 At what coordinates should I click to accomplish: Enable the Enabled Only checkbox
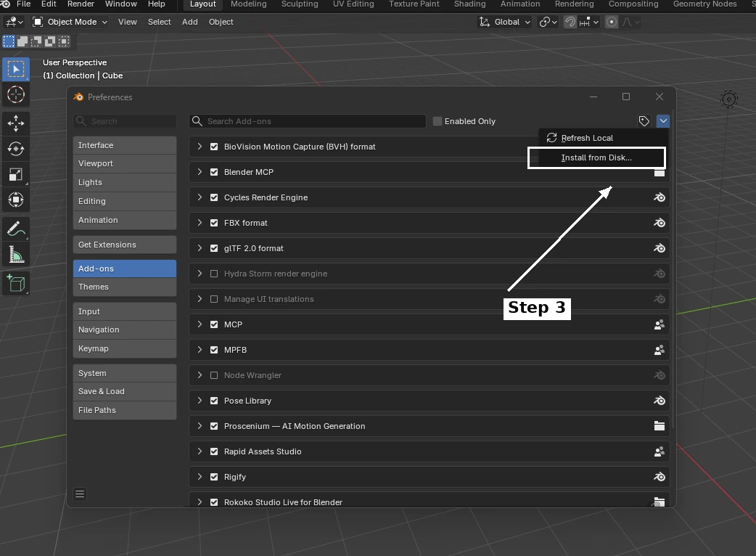(x=437, y=121)
